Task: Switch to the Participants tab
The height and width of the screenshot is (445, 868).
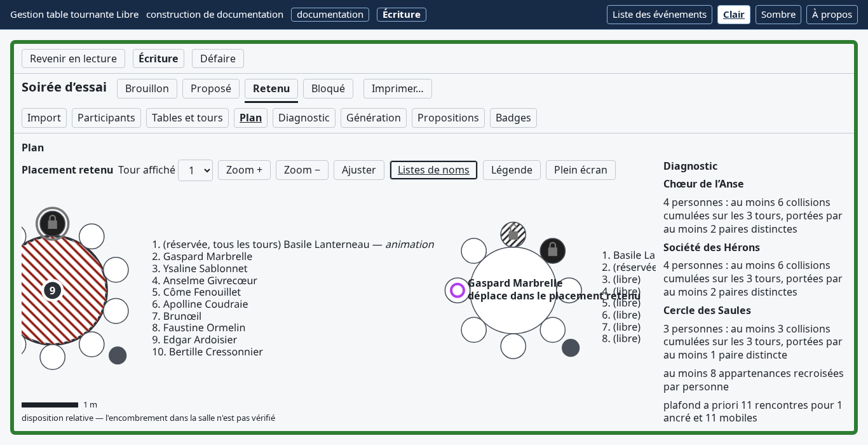Action: click(x=106, y=118)
